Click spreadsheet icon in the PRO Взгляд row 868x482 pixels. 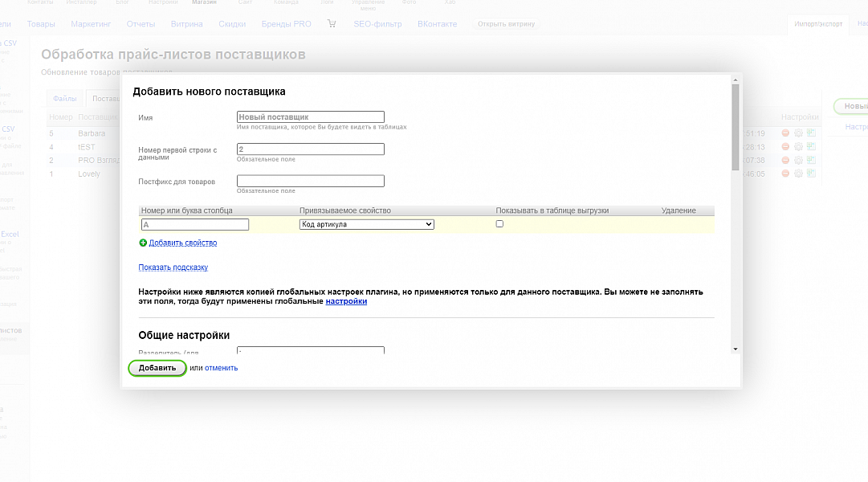click(811, 160)
